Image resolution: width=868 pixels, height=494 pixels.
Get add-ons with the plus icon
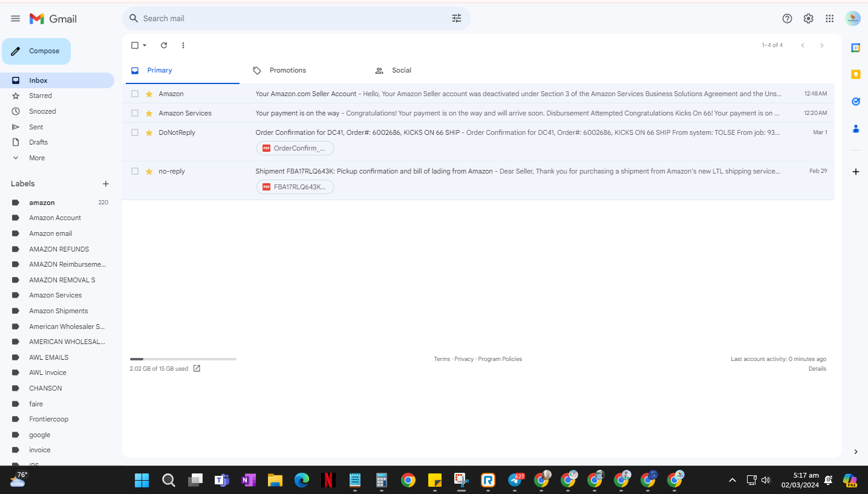pyautogui.click(x=856, y=172)
